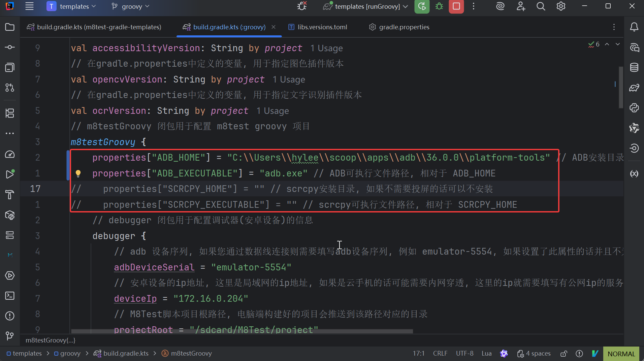The image size is (644, 361).
Task: Click the Search Everywhere magnifier icon
Action: (x=541, y=6)
